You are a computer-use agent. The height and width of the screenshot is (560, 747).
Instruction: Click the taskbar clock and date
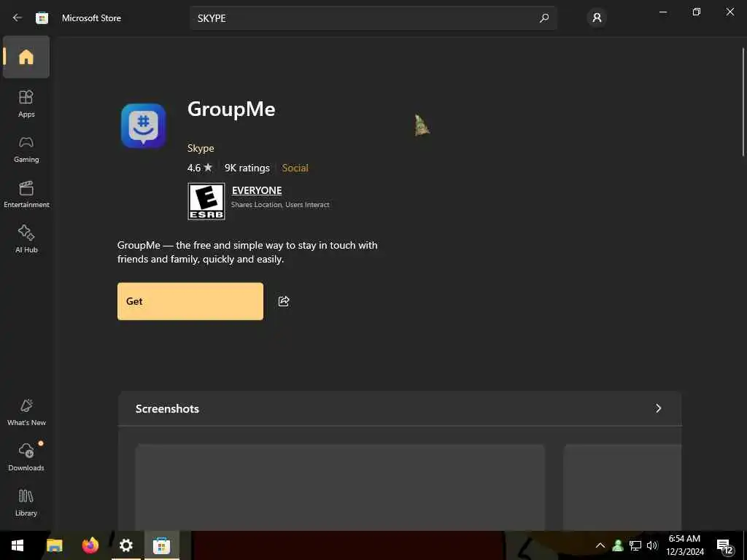(x=684, y=545)
